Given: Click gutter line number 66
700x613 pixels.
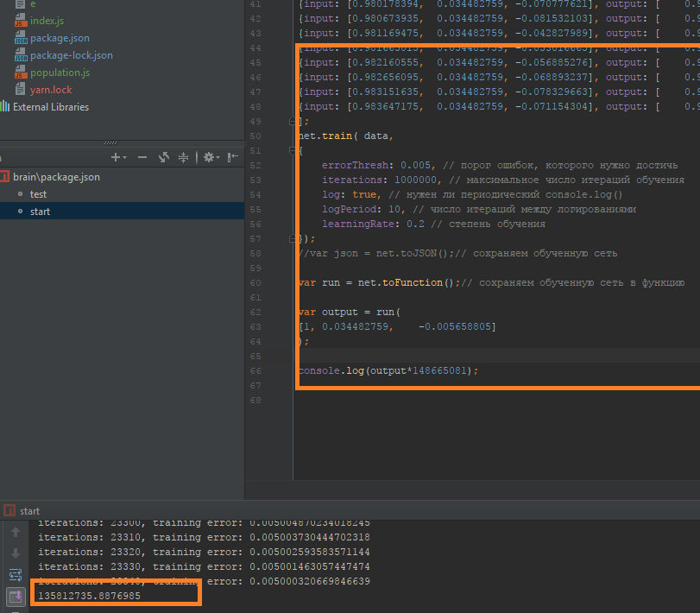Looking at the screenshot, I should click(255, 371).
